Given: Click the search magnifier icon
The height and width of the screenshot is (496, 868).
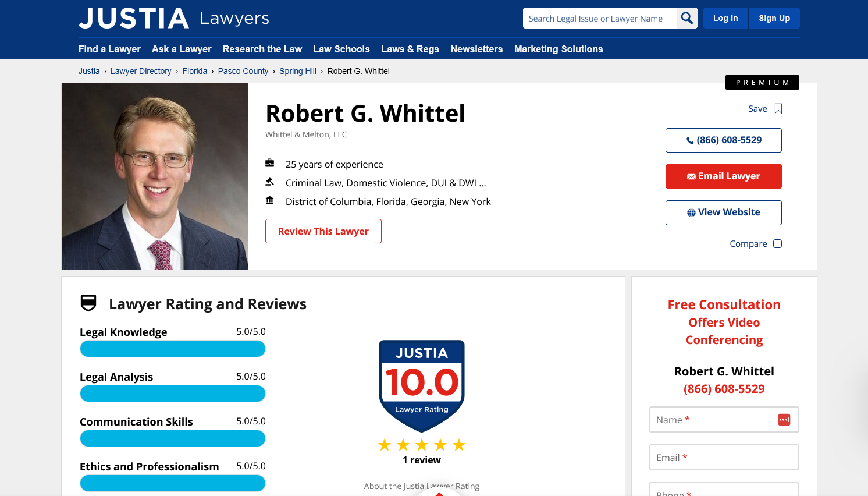Looking at the screenshot, I should [x=686, y=18].
